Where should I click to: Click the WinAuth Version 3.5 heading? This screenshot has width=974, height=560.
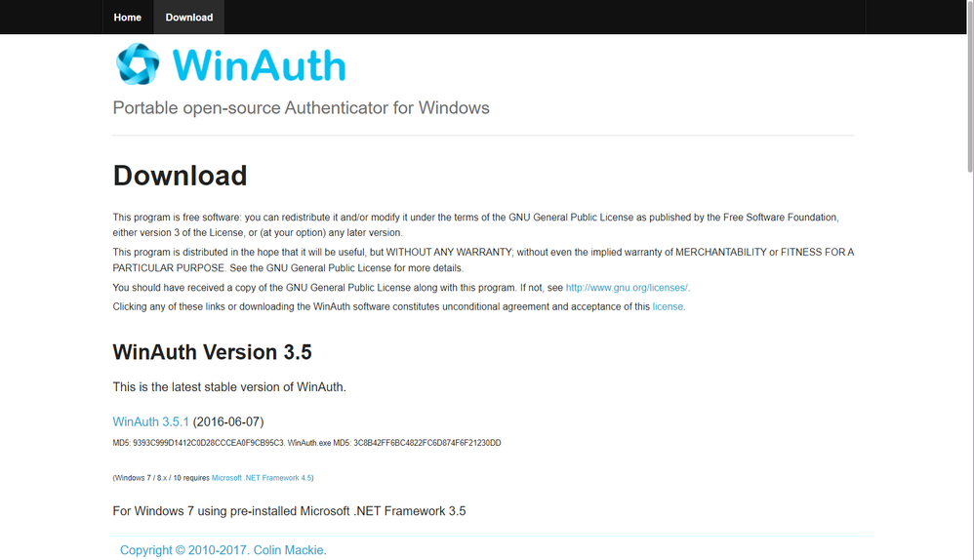pyautogui.click(x=212, y=352)
